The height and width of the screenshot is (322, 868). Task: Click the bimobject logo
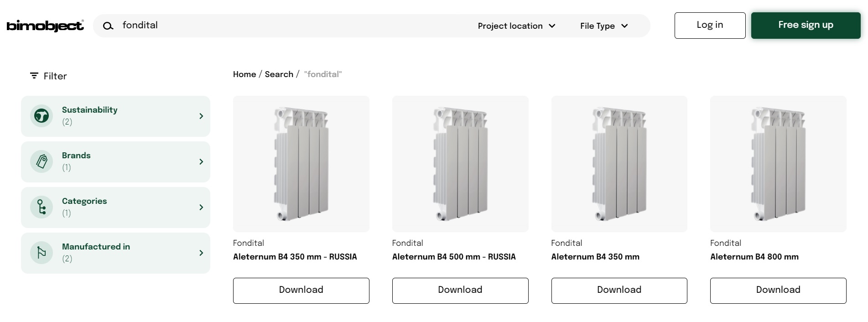pos(45,26)
